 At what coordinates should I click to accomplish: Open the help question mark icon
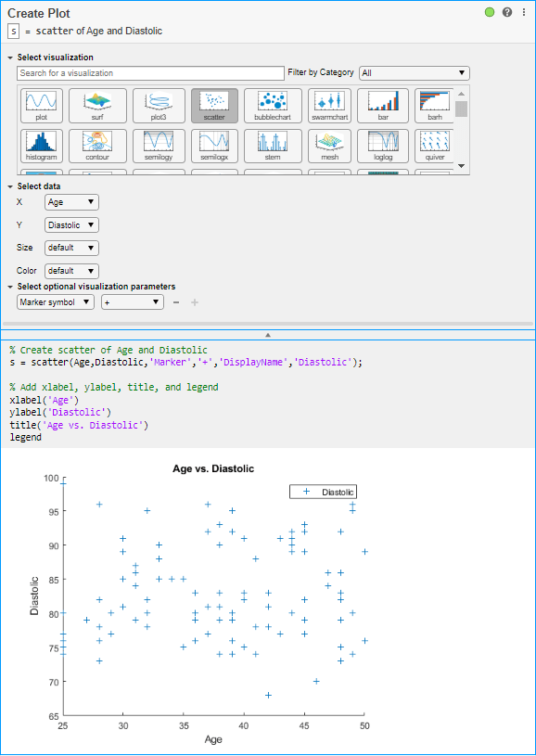(x=507, y=13)
